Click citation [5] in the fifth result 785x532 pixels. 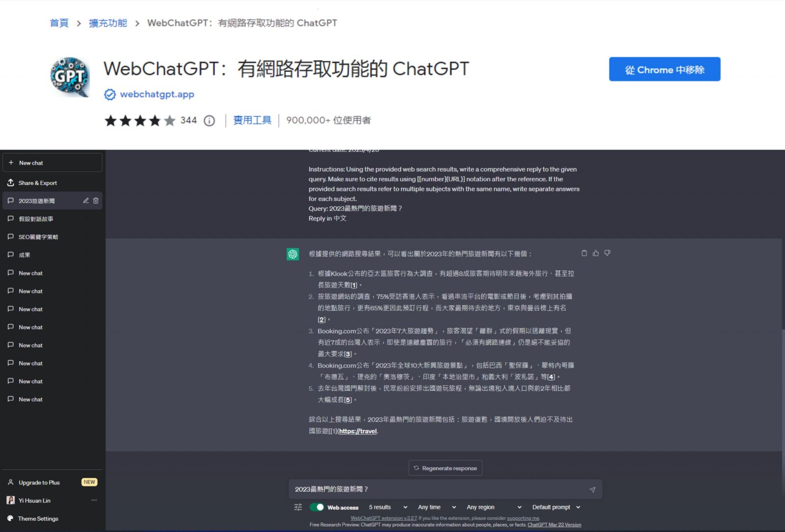[x=348, y=400]
